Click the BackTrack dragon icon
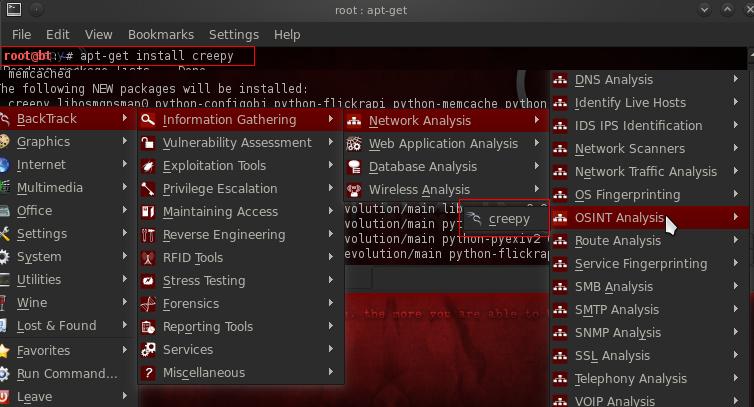 tap(6, 119)
